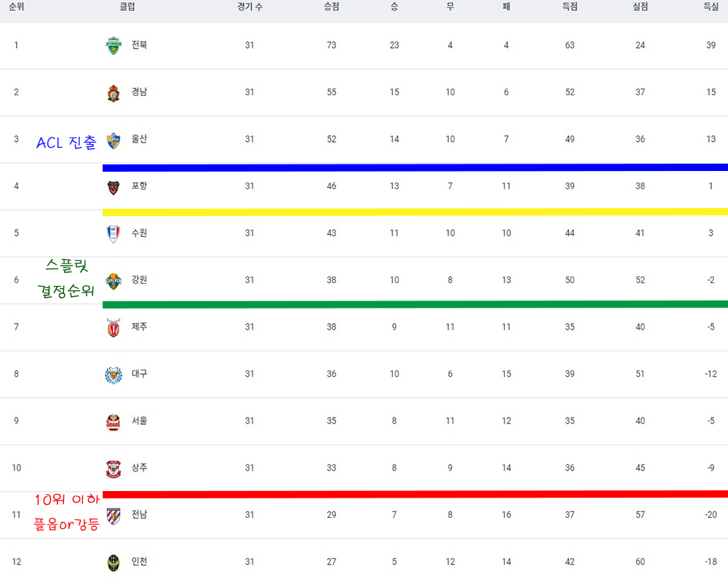Sort by the 승점 points column header
Image resolution: width=728 pixels, height=582 pixels.
(331, 7)
